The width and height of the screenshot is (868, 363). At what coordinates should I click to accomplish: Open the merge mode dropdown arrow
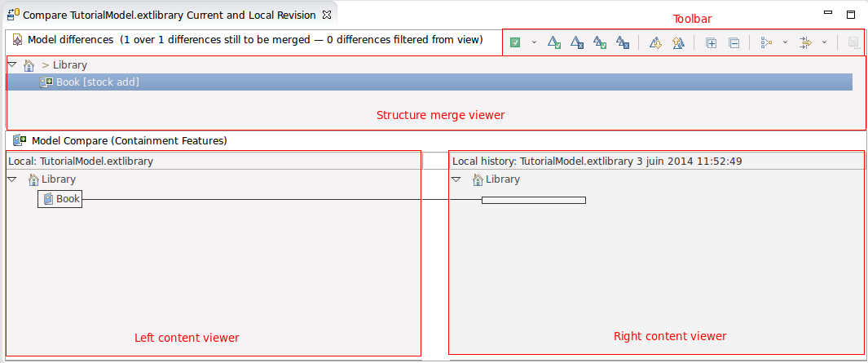534,42
